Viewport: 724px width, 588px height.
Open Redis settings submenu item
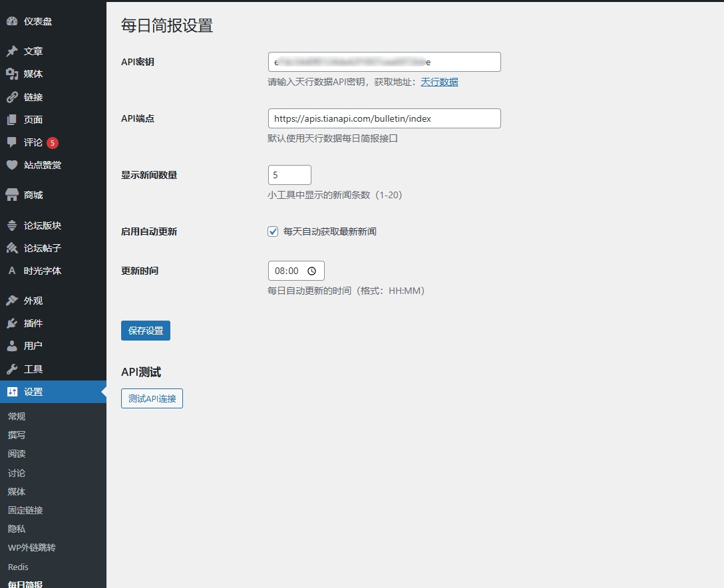18,567
